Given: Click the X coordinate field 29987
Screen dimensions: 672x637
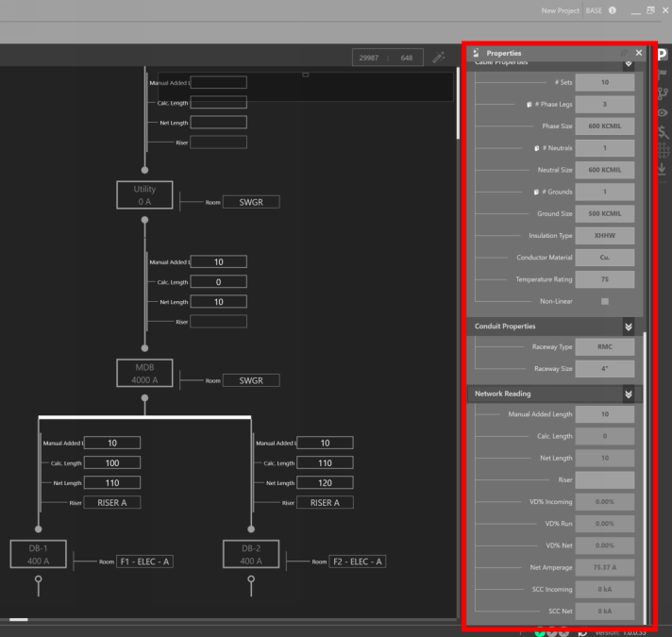Looking at the screenshot, I should click(x=369, y=58).
